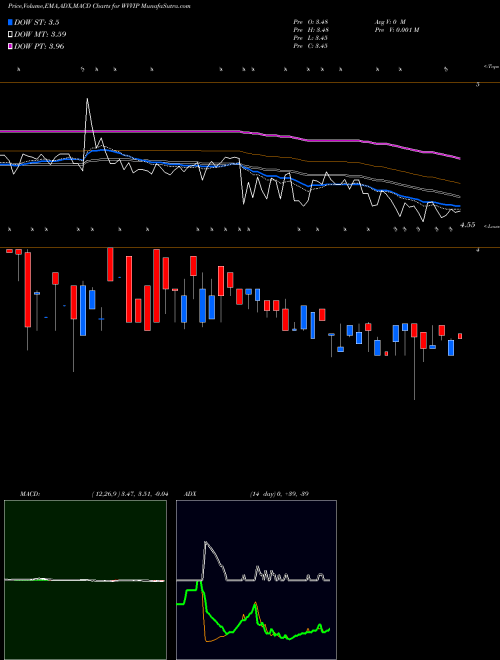Click the Pre O: 3.48 value
The image size is (500, 660).
311,22
